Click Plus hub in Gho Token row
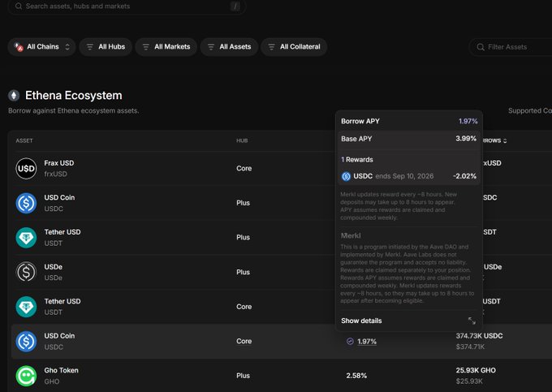 click(x=243, y=376)
